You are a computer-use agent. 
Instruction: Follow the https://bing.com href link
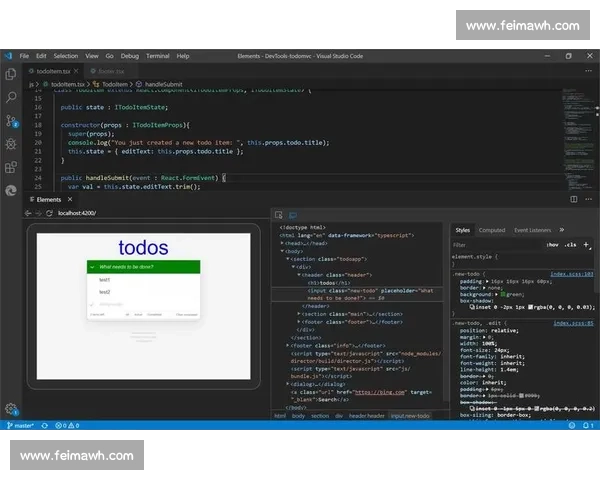click(x=380, y=392)
